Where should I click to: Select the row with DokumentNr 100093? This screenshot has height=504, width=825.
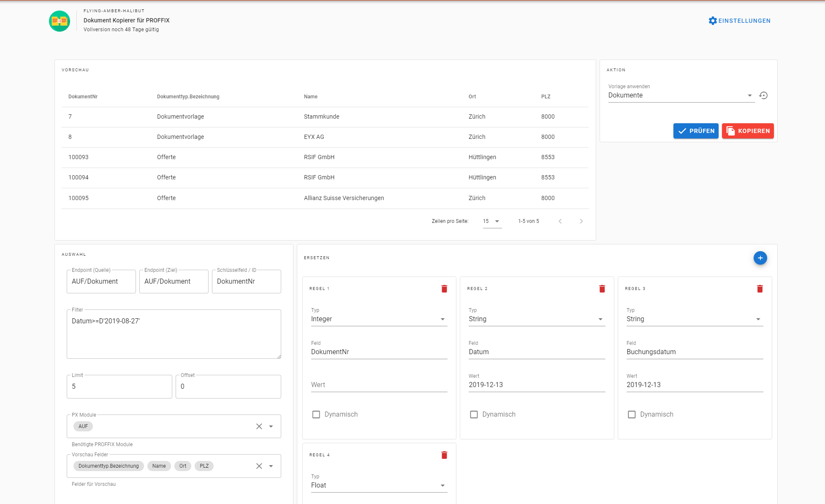click(325, 157)
